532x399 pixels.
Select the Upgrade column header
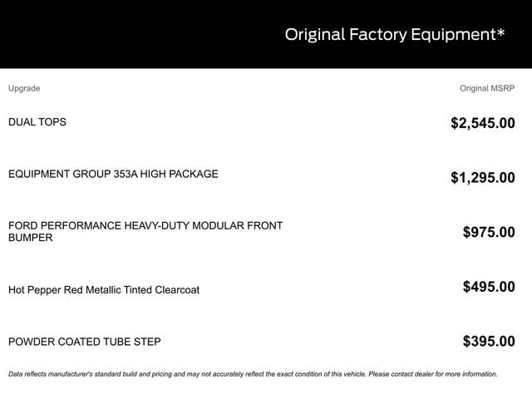pyautogui.click(x=24, y=88)
